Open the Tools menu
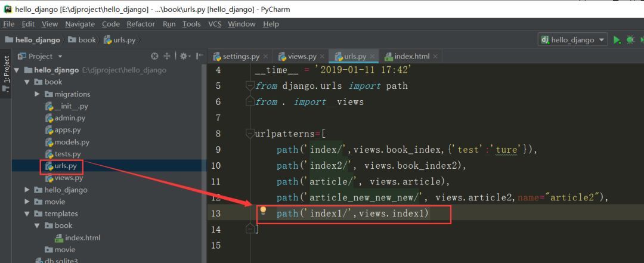The height and width of the screenshot is (263, 644). 191,24
